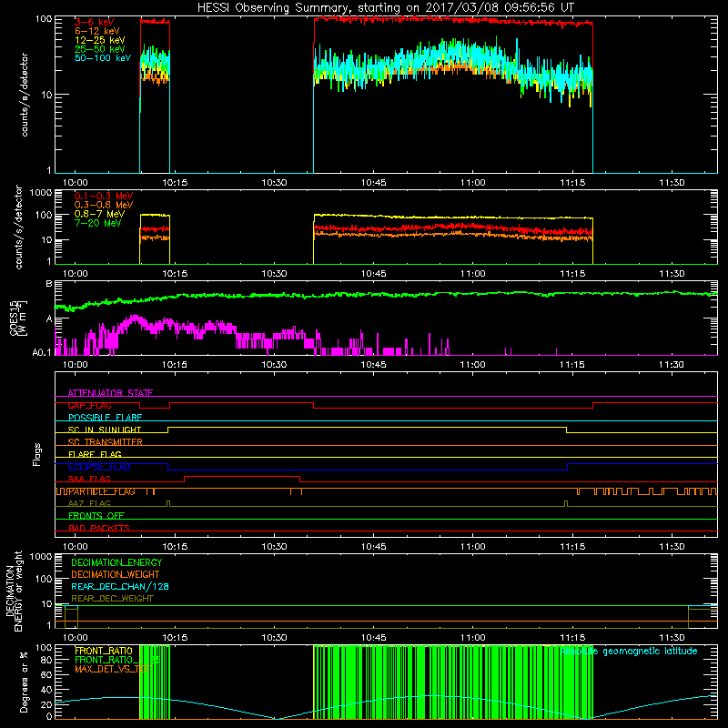Click the 'MAX_DET_VS_TOT' legend label
The width and height of the screenshot is (728, 728).
tap(113, 669)
